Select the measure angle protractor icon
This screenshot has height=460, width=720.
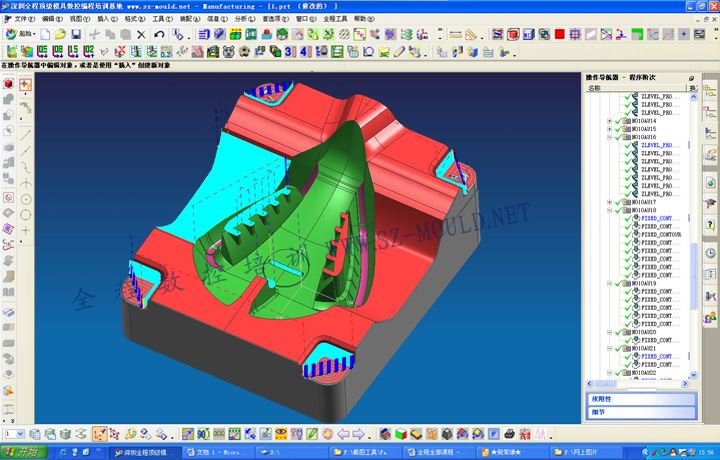471,34
